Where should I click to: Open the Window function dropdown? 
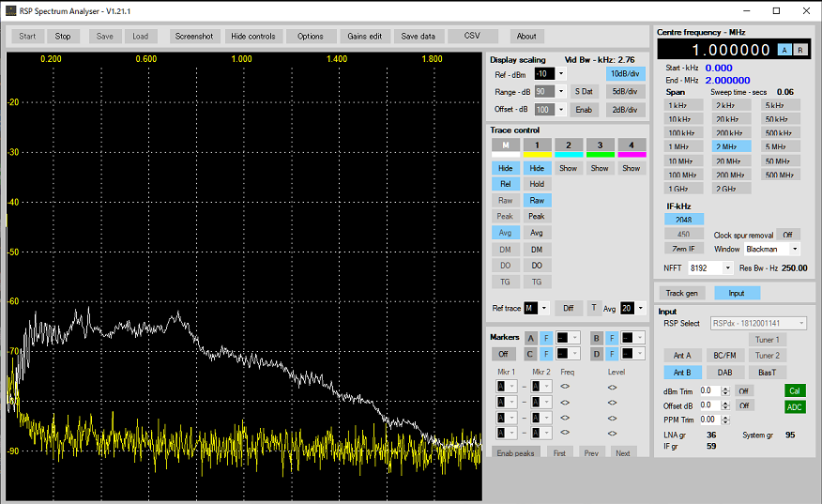795,249
